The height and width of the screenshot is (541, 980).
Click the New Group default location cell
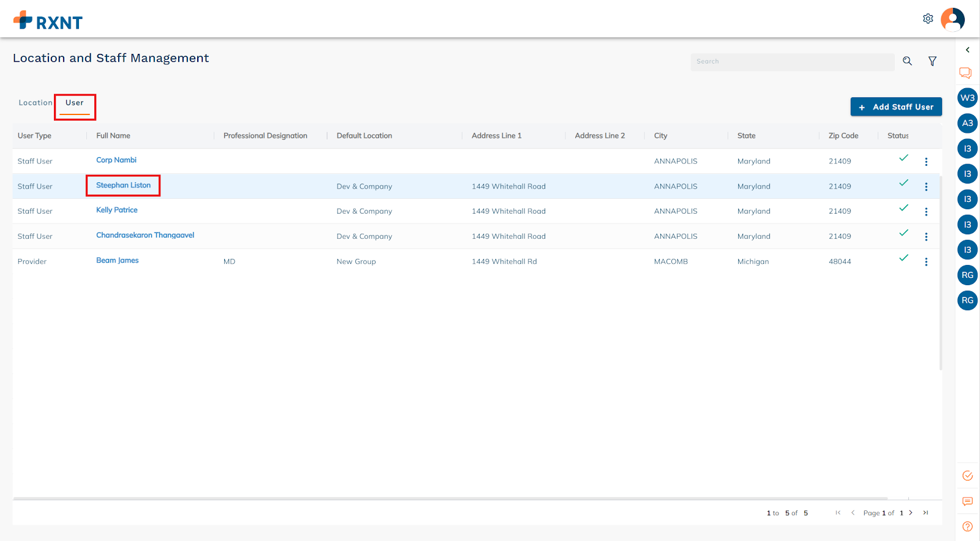point(356,261)
